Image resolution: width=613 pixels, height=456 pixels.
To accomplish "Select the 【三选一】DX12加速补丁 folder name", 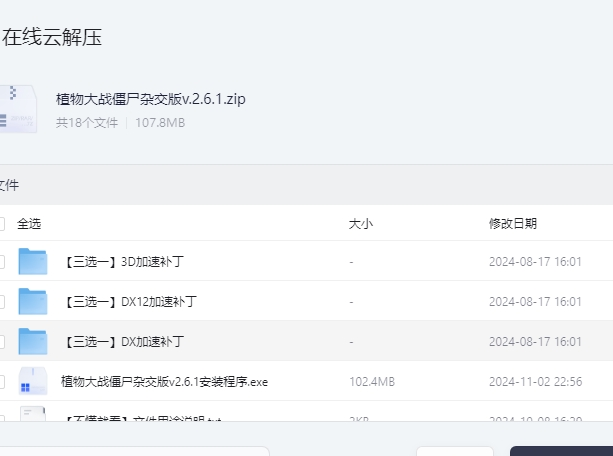I will [x=129, y=302].
